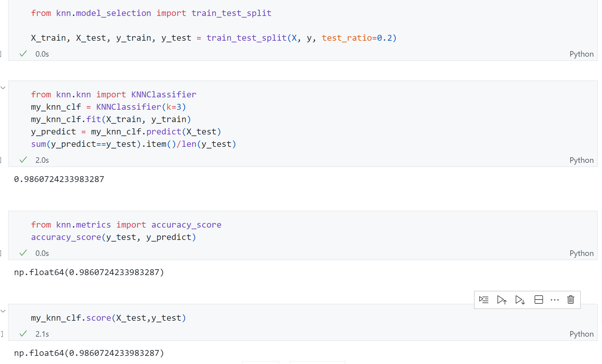Collapse the my_knn_clf.score cell chevron
The height and width of the screenshot is (364, 602).
(3, 311)
